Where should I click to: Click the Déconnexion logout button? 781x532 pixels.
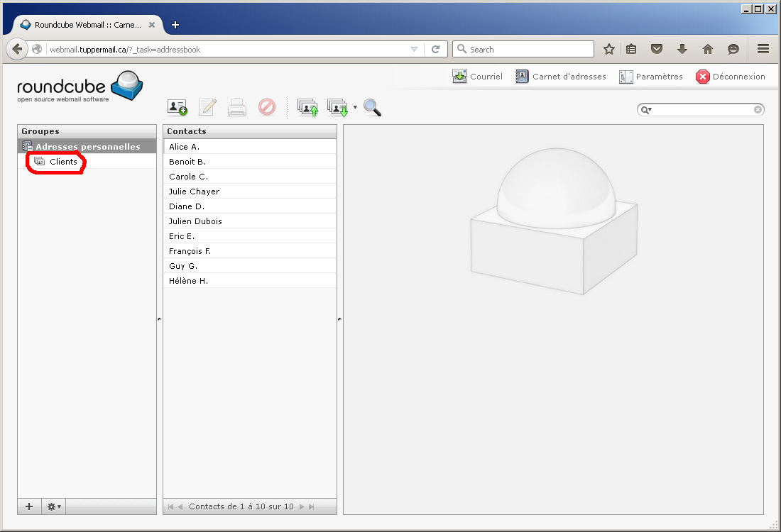click(x=731, y=77)
